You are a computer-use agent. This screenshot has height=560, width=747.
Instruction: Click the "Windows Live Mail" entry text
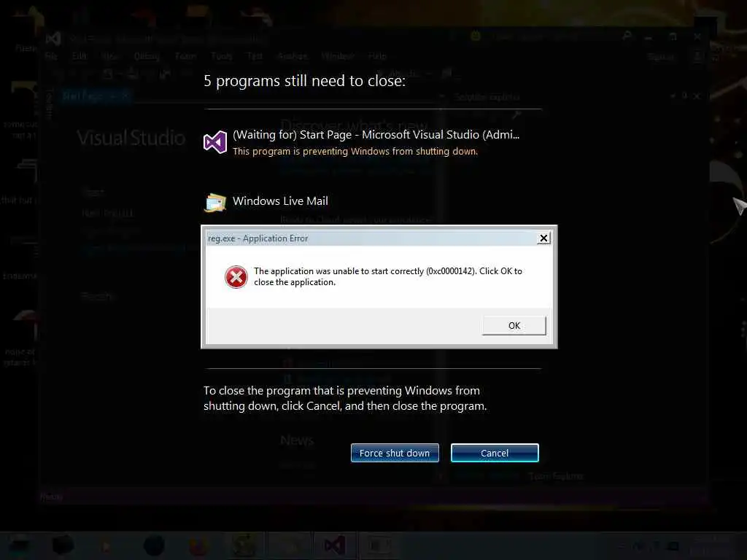point(280,201)
